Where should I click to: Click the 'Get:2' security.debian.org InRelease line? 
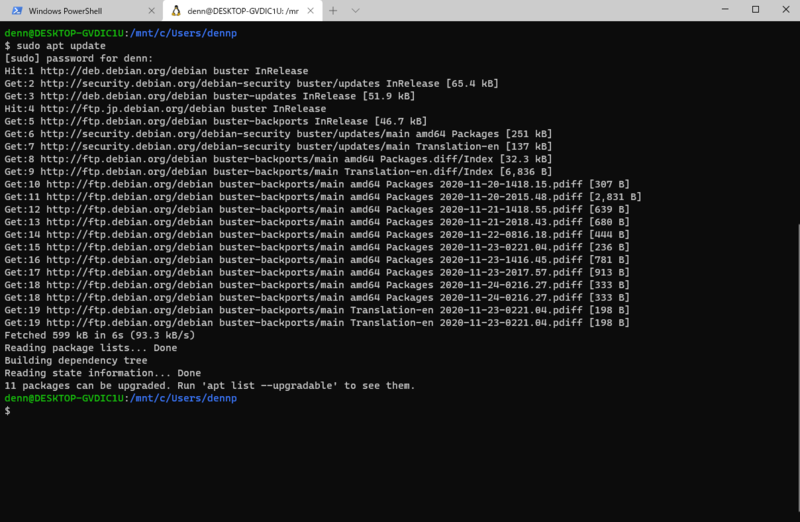point(252,84)
